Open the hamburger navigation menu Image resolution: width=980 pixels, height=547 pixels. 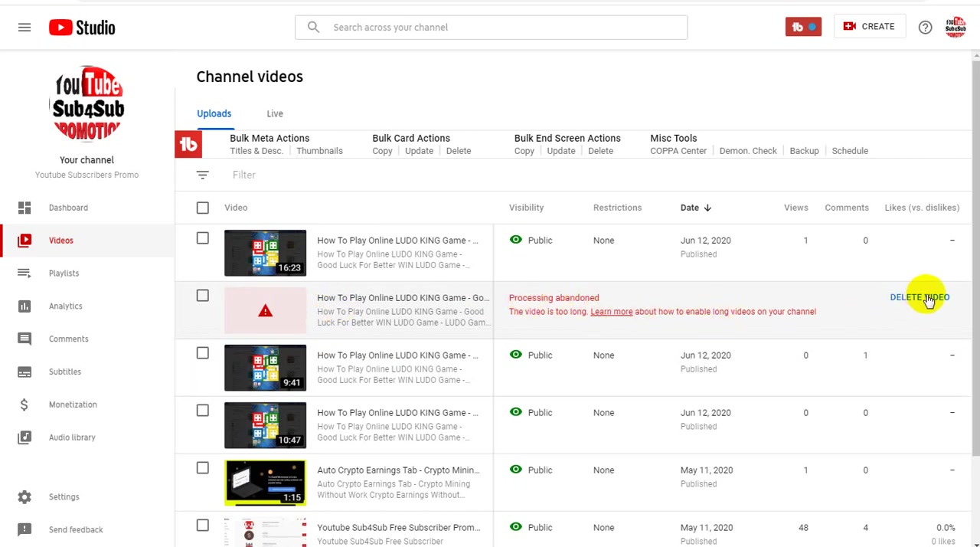point(24,28)
